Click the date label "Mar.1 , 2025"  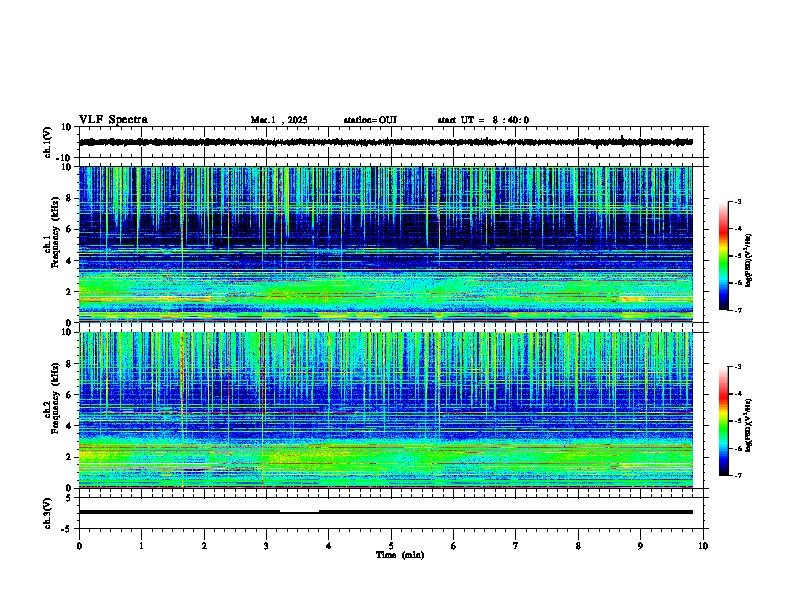coord(279,120)
